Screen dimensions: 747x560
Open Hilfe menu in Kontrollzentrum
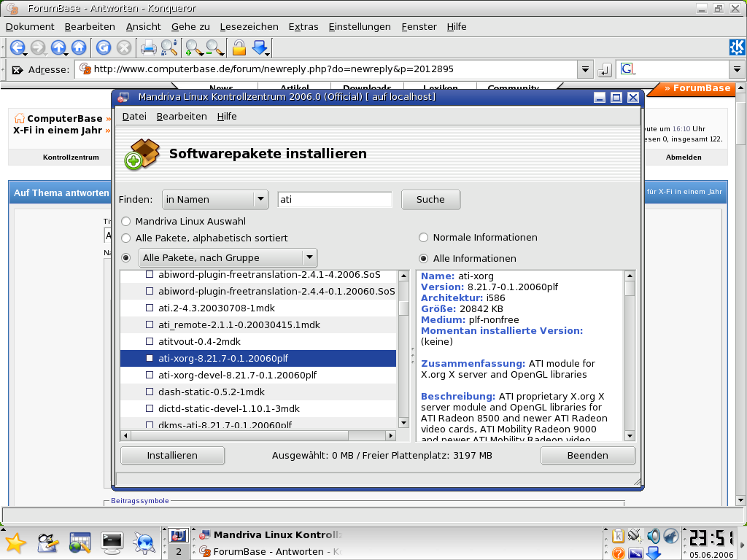click(227, 116)
